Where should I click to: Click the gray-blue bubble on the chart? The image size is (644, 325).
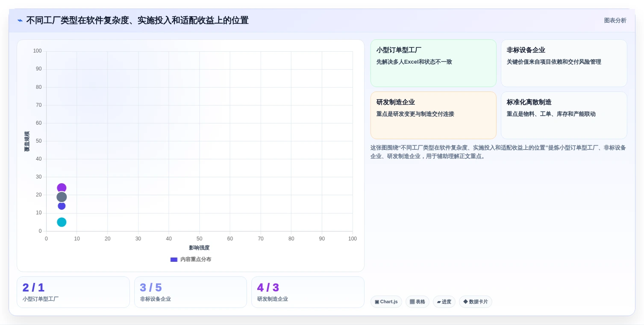point(62,197)
